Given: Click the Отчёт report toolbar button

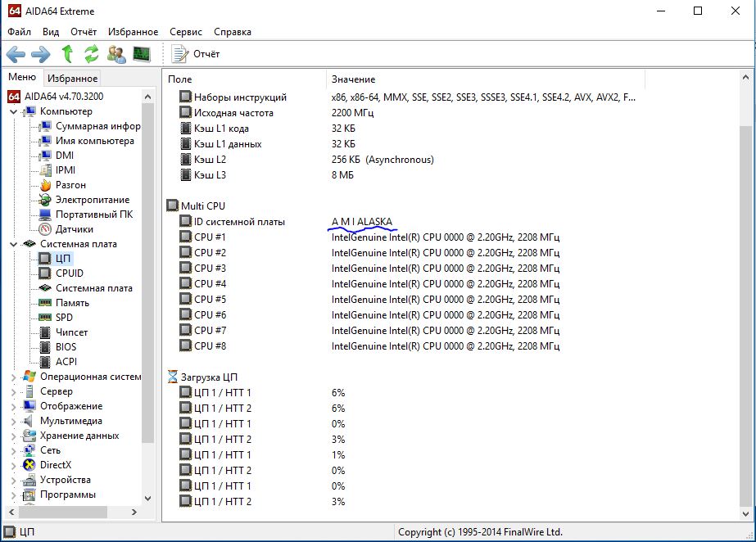Looking at the screenshot, I should click(x=195, y=54).
